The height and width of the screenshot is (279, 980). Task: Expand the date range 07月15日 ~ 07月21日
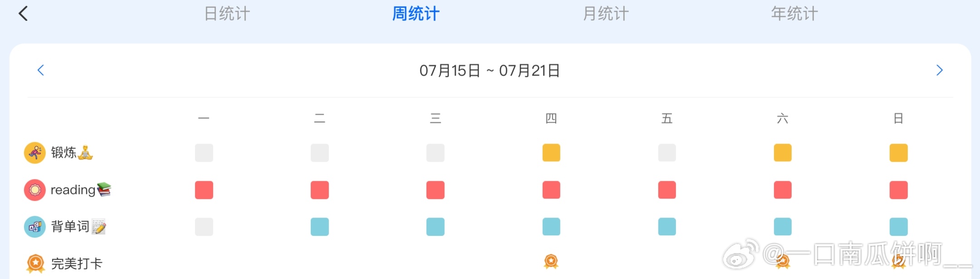[x=490, y=70]
